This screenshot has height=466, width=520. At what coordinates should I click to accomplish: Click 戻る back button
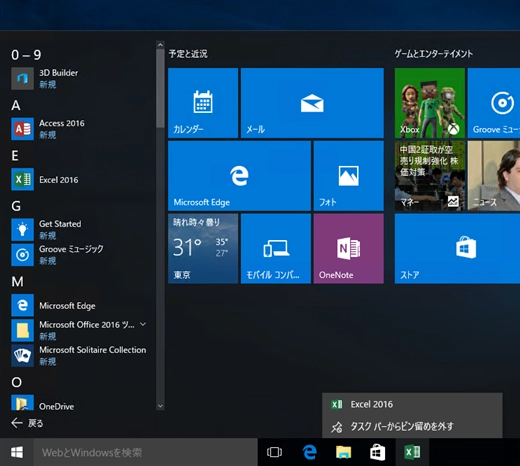27,423
